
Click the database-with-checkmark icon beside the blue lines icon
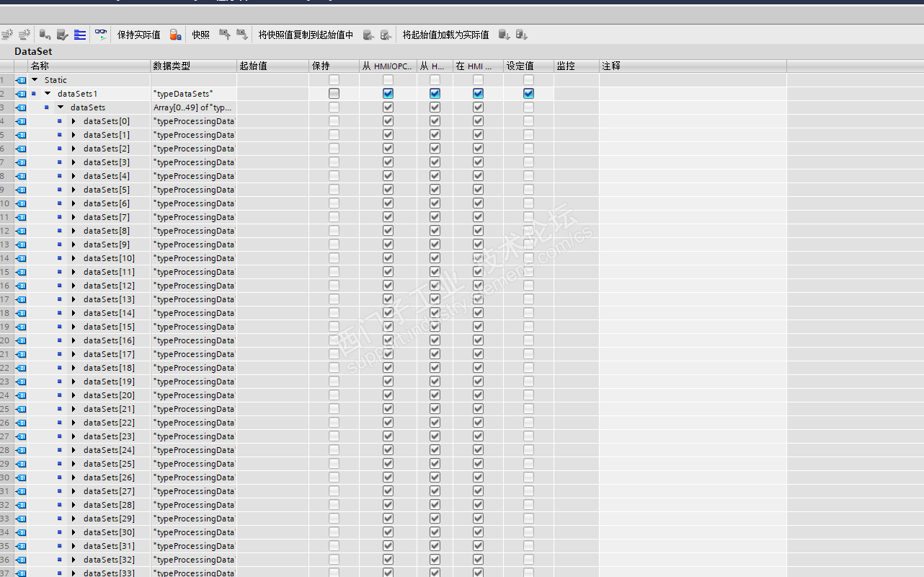(62, 34)
